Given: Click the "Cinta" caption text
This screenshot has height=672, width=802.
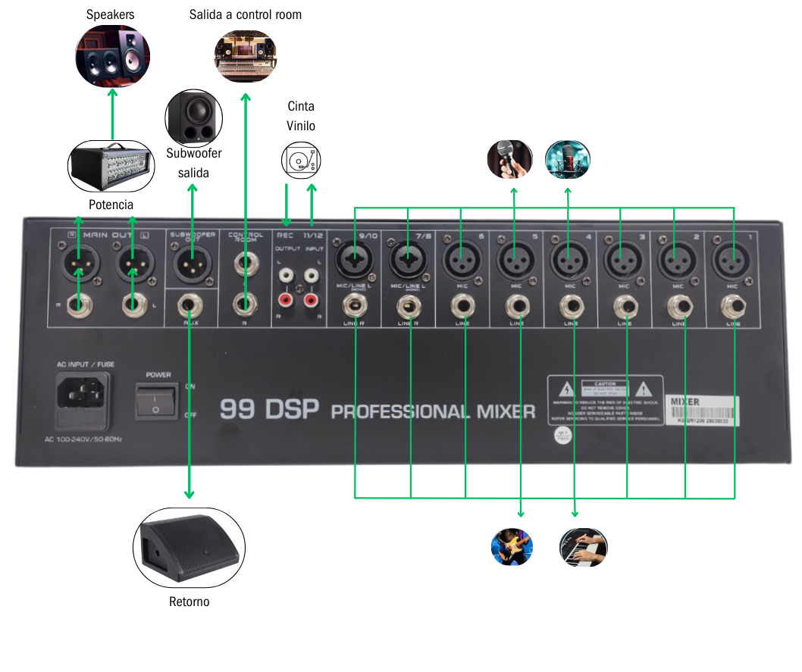Looking at the screenshot, I should 301,106.
